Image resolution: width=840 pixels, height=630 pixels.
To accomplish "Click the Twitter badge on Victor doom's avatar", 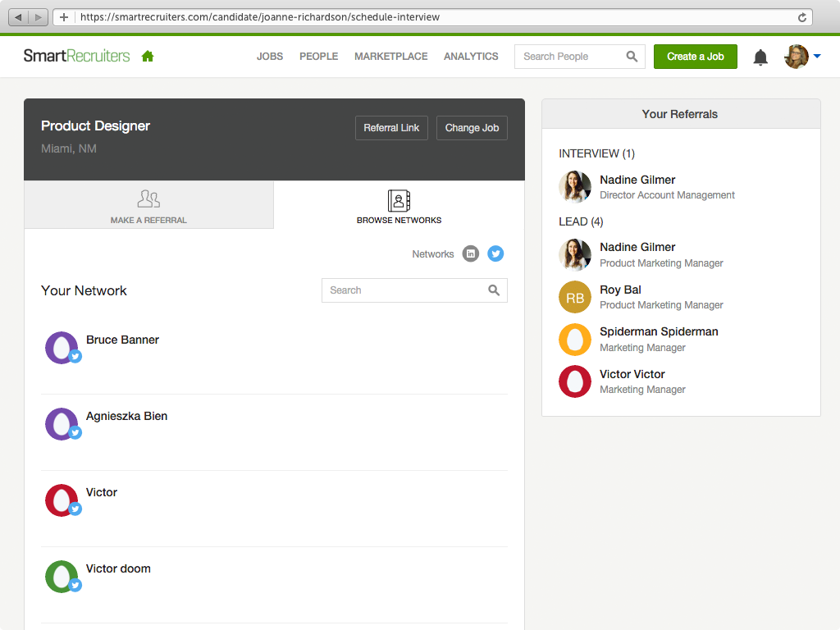I will click(75, 585).
